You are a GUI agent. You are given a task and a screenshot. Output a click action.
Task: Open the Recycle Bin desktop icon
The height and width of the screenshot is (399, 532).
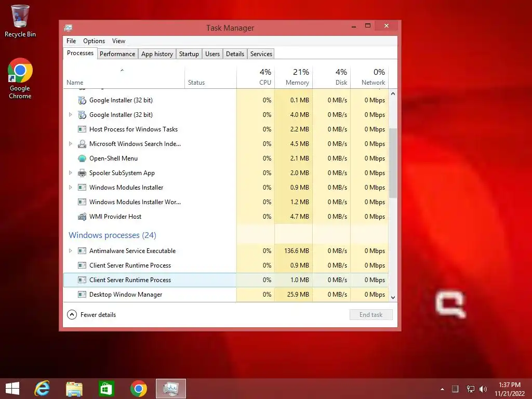coord(20,21)
